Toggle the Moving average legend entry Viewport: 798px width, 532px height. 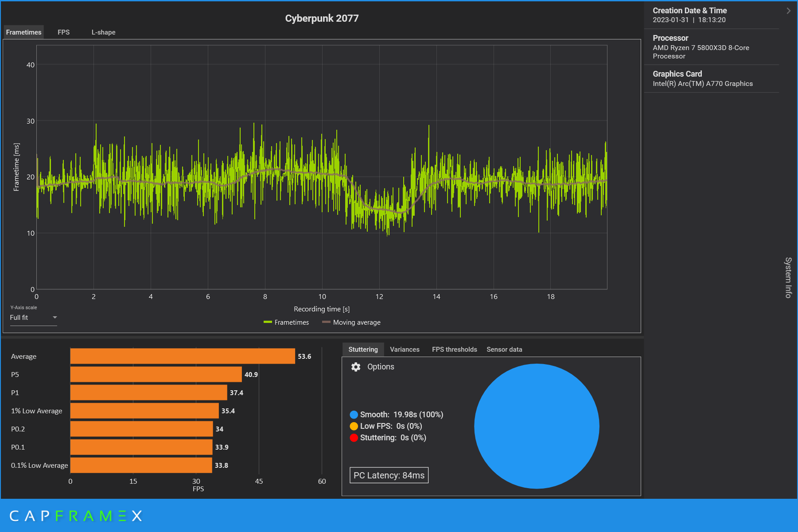click(351, 322)
